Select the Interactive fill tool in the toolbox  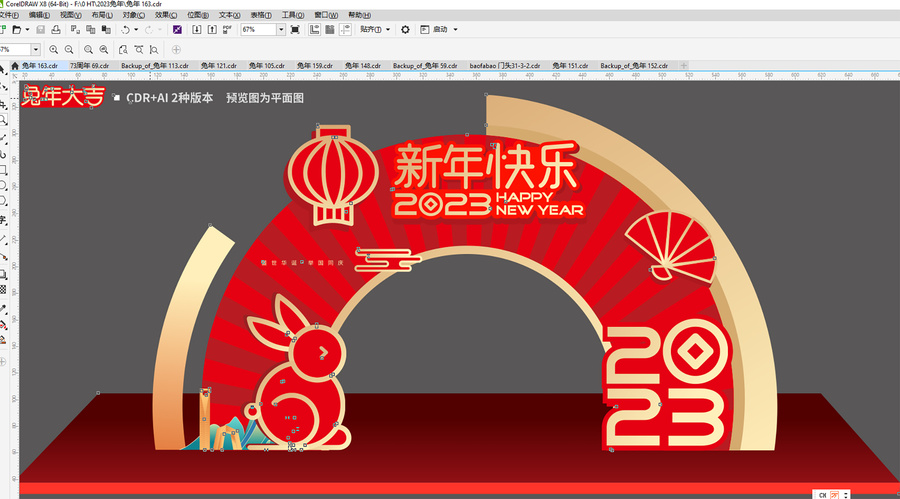tap(3, 325)
